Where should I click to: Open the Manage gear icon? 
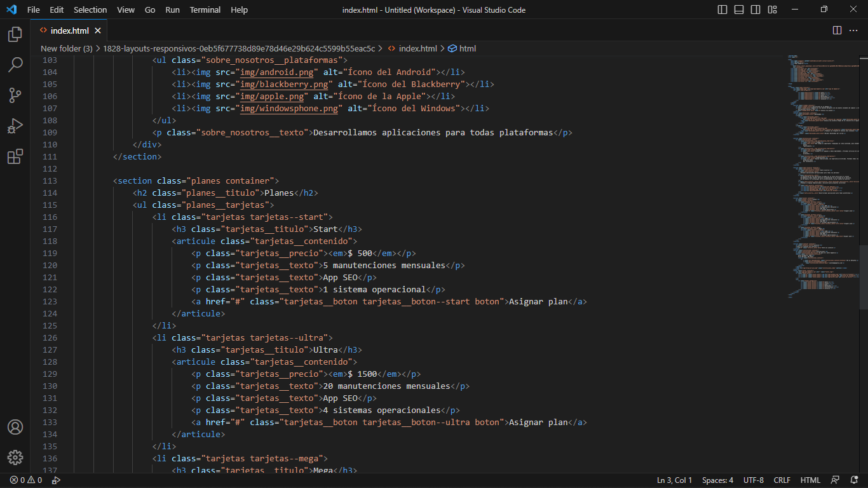(x=15, y=457)
